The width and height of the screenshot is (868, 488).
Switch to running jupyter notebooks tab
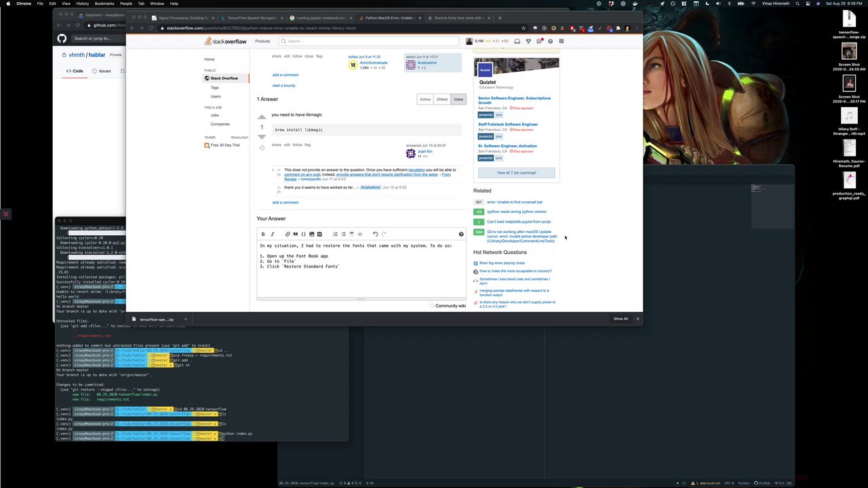point(320,18)
